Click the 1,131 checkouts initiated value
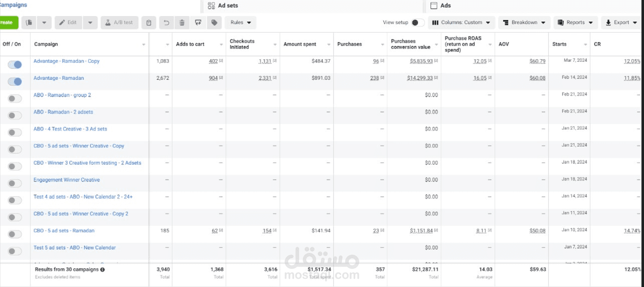Screen dimensions: 644x287 [265, 61]
